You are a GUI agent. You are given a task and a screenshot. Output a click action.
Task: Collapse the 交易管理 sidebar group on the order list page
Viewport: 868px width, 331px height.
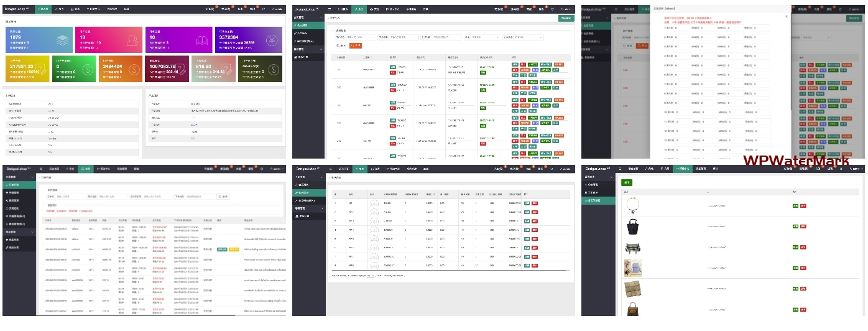[x=32, y=177]
